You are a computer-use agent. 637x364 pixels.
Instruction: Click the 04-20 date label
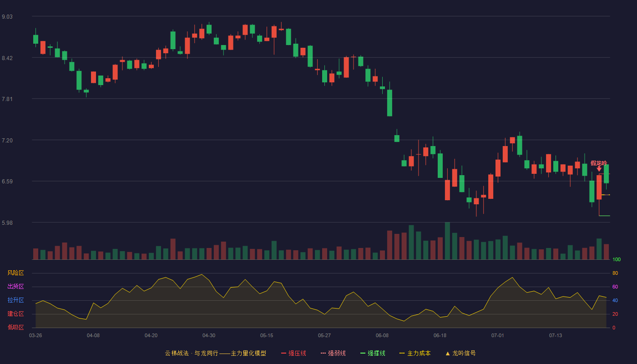151,335
